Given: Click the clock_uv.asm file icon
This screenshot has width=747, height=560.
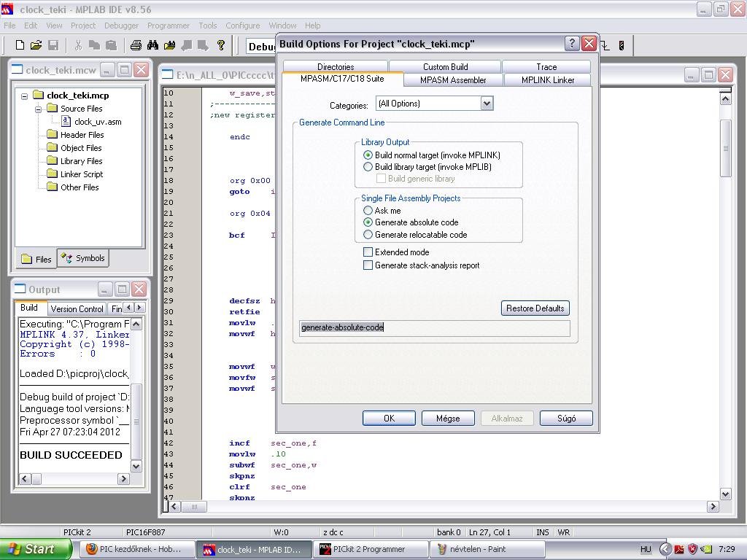Looking at the screenshot, I should (x=66, y=122).
